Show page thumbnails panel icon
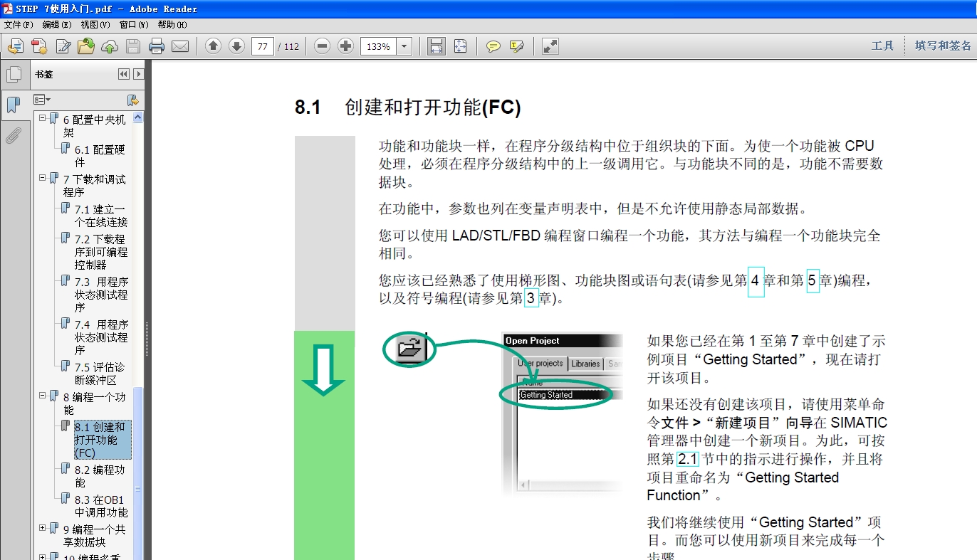This screenshot has height=560, width=977. pos(14,74)
